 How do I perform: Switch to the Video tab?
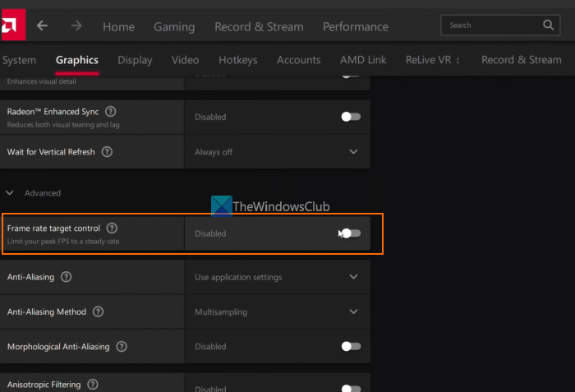tap(185, 60)
